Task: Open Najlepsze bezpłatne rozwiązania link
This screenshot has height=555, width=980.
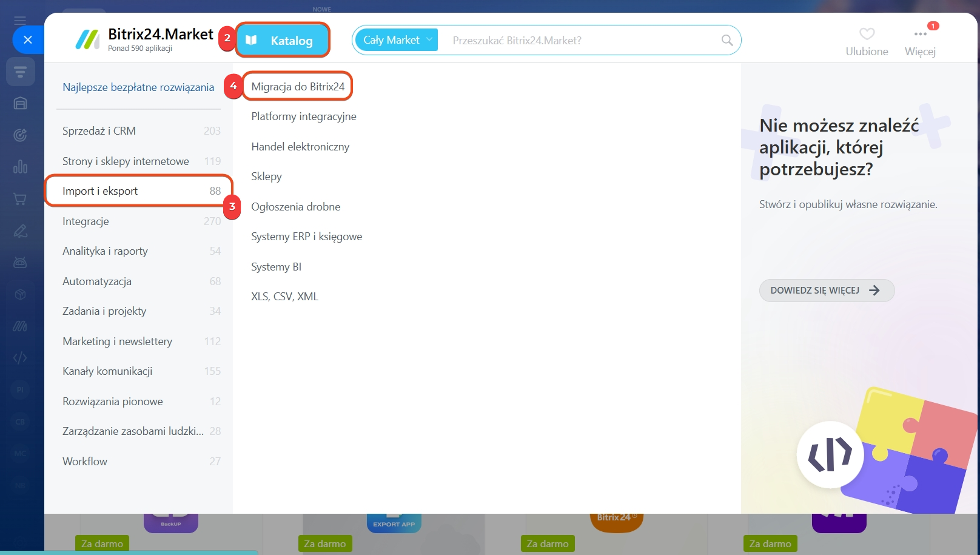Action: pos(138,87)
